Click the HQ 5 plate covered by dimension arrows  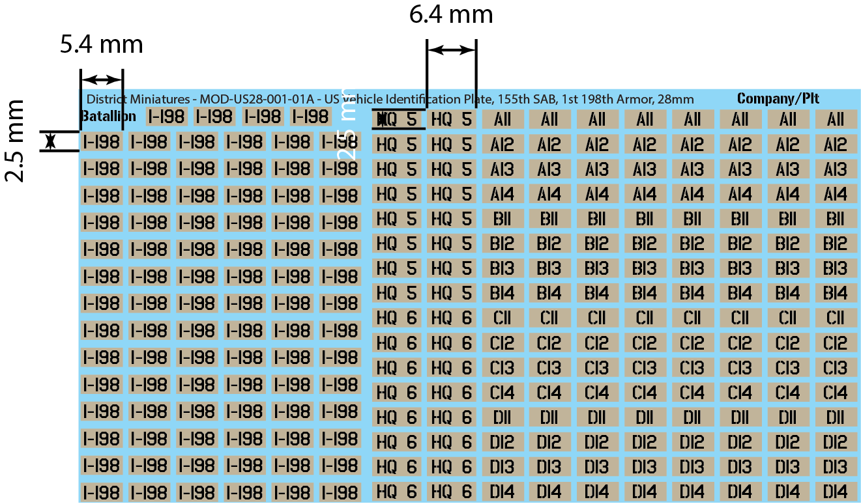397,119
